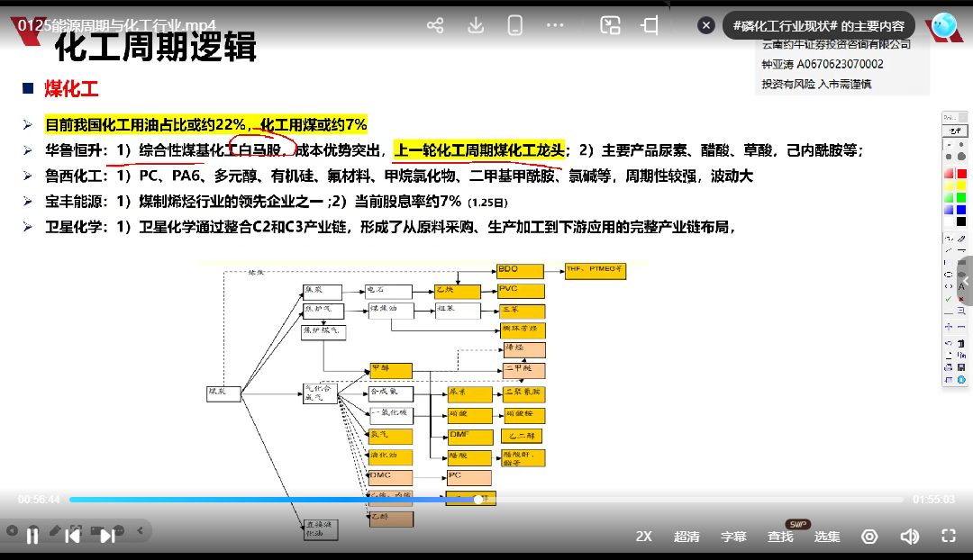The image size is (973, 560).
Task: Select the freehand pen tool in annotation palette
Action: click(x=948, y=239)
